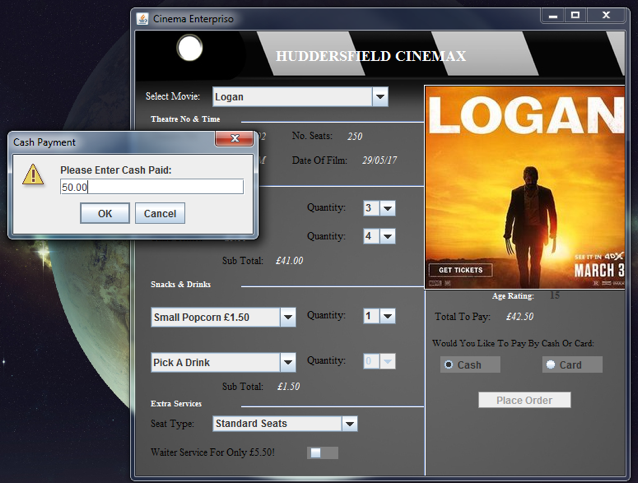This screenshot has height=483, width=638.
Task: Click the Huddersfield Cinemax header title
Action: tap(371, 56)
